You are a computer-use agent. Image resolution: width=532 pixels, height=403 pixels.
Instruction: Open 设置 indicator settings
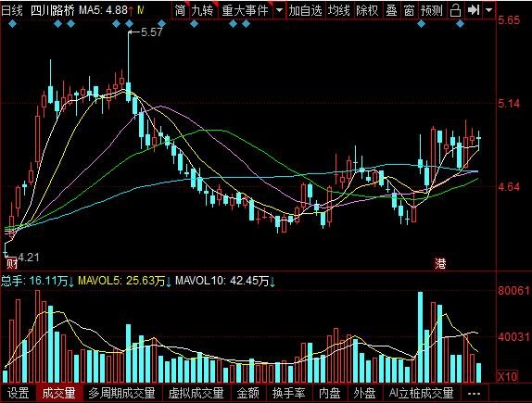[x=18, y=394]
